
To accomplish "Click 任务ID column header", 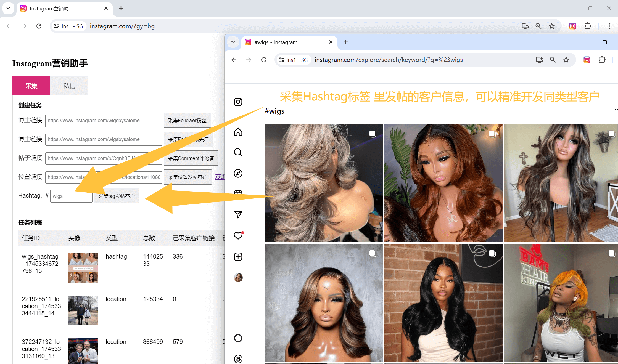I will (x=31, y=238).
